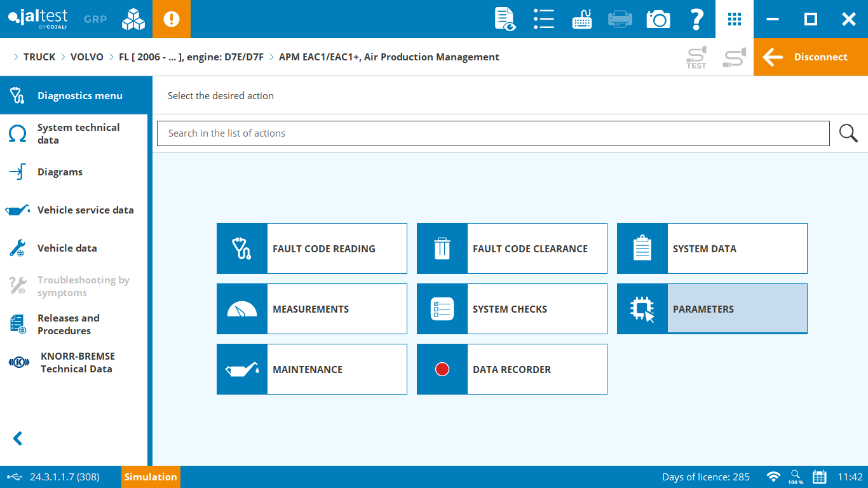The image size is (868, 488).
Task: Click the connector TEST icon
Action: coord(696,57)
